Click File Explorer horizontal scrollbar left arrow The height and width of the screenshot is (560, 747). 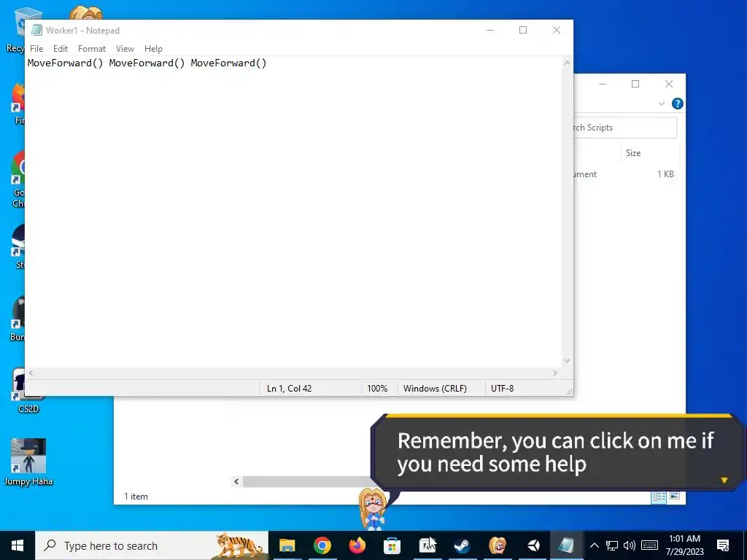click(x=236, y=481)
